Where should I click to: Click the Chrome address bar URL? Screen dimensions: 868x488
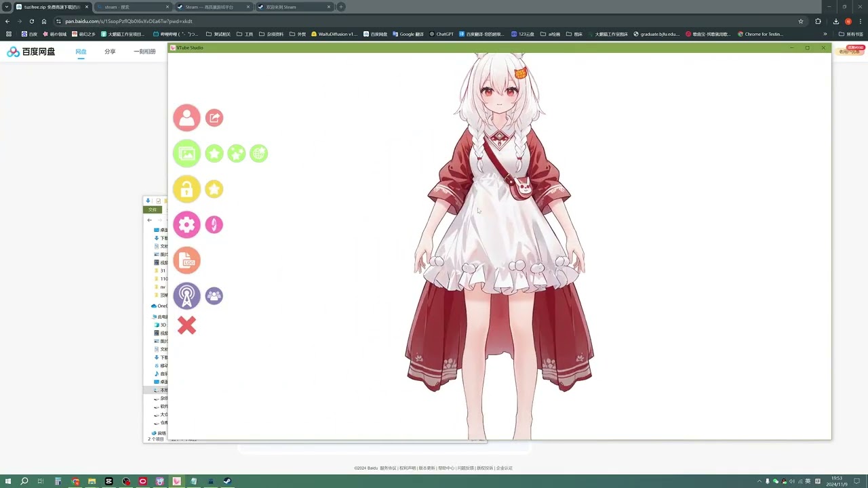[x=129, y=21]
